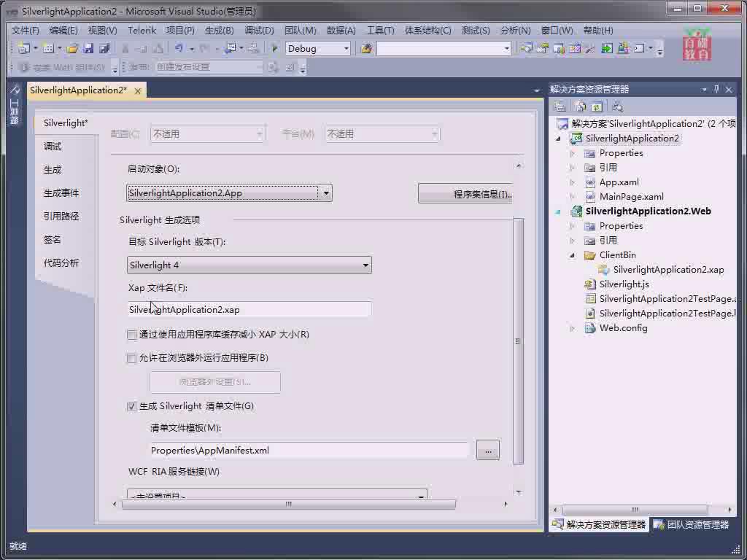This screenshot has width=747, height=560.
Task: Refresh the Solution Explorer tree
Action: [597, 106]
